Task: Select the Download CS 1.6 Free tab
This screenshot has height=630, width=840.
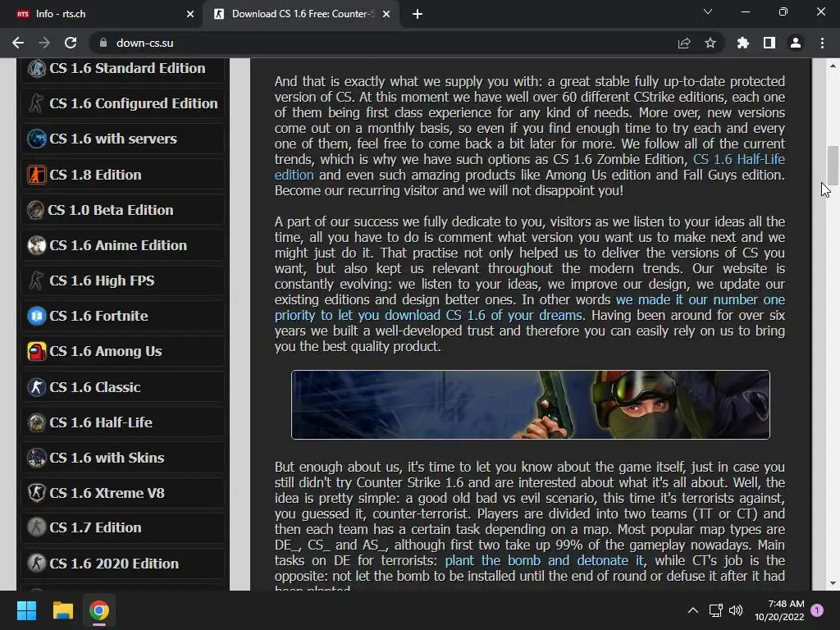Action: pyautogui.click(x=303, y=14)
